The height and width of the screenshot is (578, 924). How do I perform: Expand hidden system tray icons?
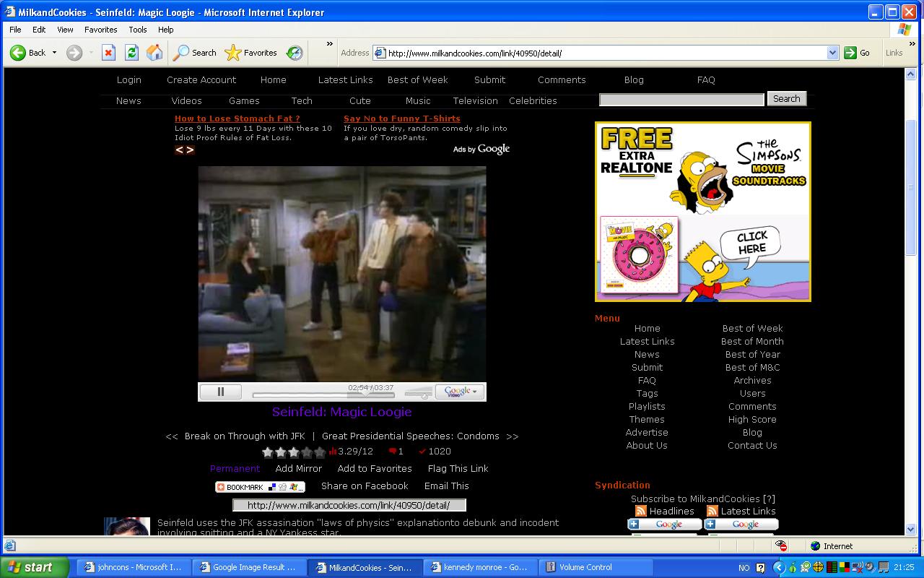tap(778, 568)
